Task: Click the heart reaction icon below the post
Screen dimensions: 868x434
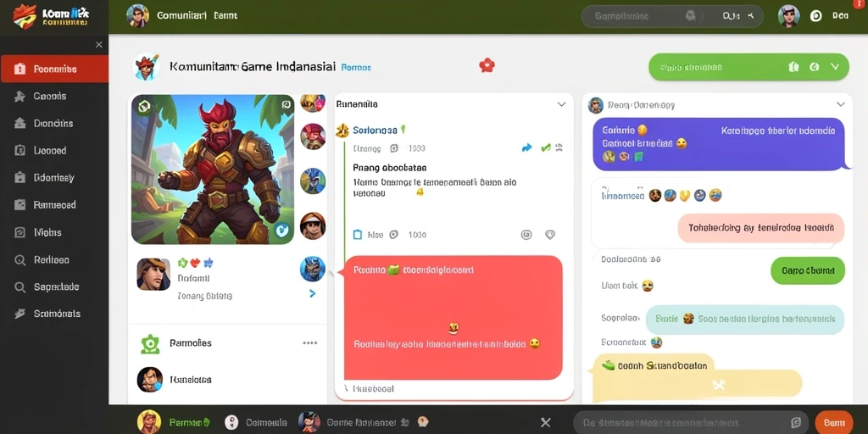Action: [550, 235]
